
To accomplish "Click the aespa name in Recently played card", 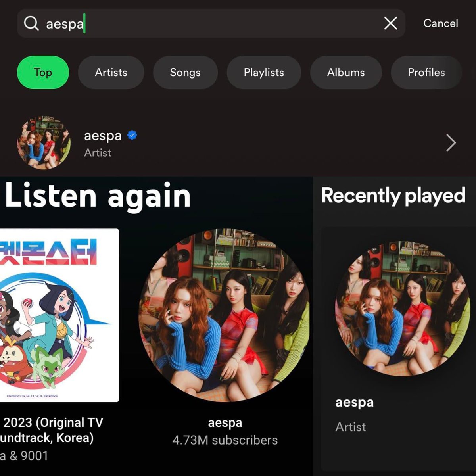I will point(354,402).
